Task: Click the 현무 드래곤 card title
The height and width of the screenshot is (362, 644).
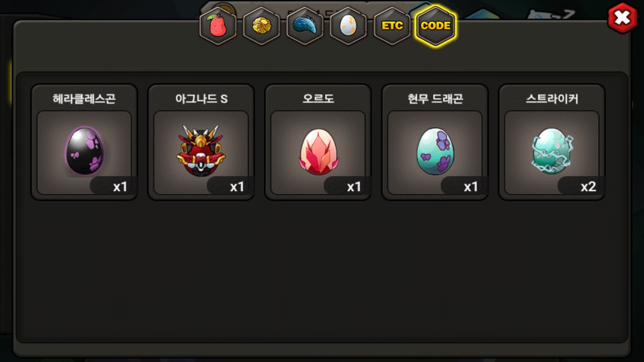Action: 435,99
